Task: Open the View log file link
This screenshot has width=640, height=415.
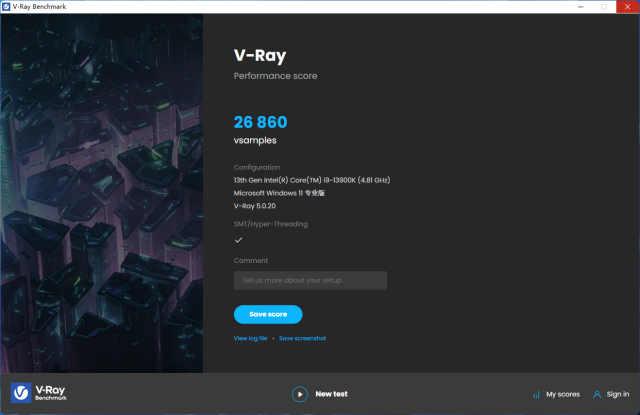Action: (251, 338)
